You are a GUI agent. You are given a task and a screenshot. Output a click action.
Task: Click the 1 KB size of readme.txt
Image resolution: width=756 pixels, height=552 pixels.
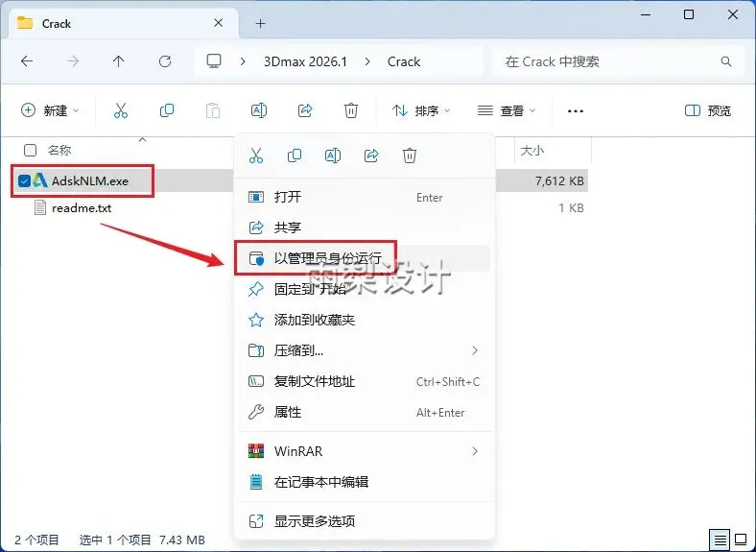[571, 208]
